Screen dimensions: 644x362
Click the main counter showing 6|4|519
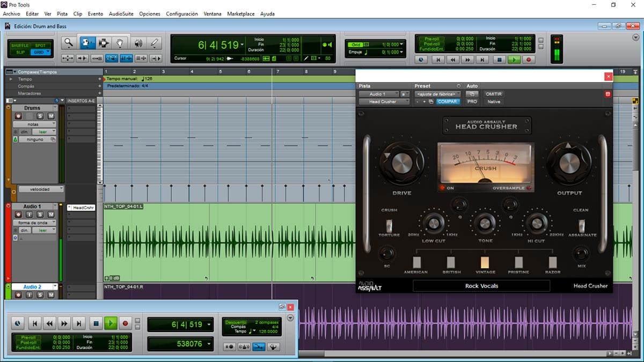click(219, 45)
